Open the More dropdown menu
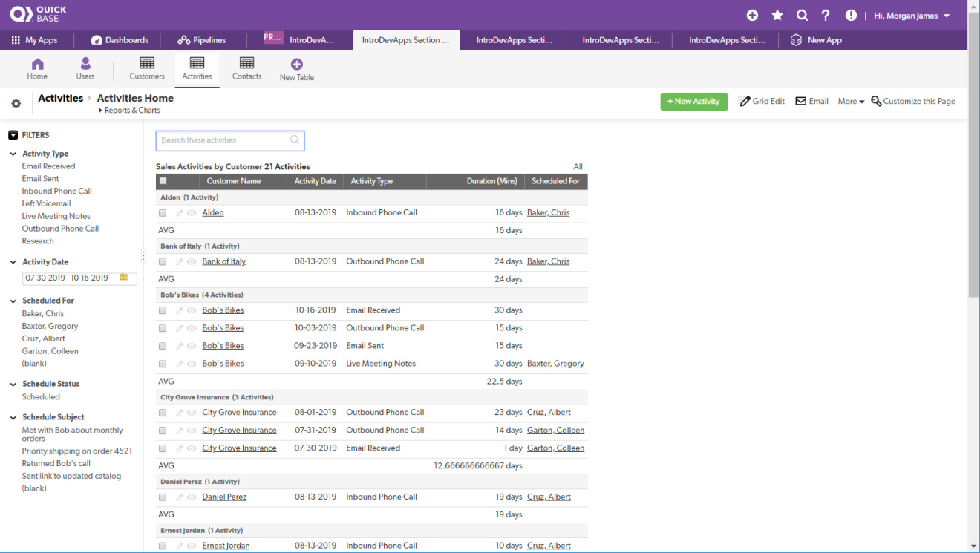Image resolution: width=980 pixels, height=553 pixels. [851, 102]
